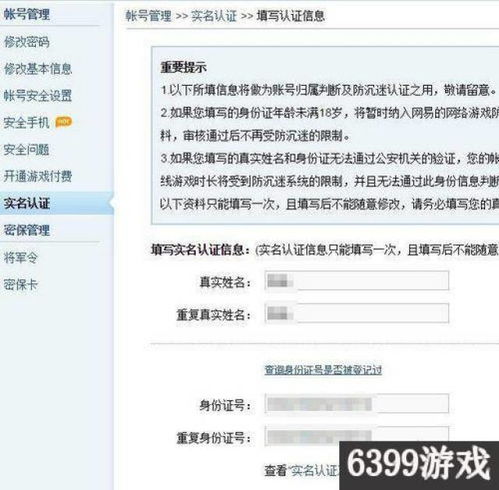Image resolution: width=499 pixels, height=490 pixels.
Task: Open the highlighted 实名认证 item
Action: coord(27,203)
